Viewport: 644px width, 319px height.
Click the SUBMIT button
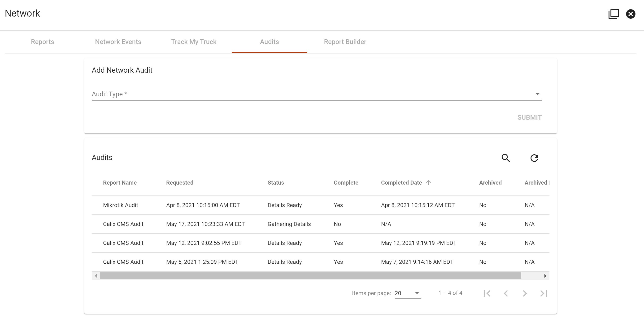pyautogui.click(x=529, y=117)
